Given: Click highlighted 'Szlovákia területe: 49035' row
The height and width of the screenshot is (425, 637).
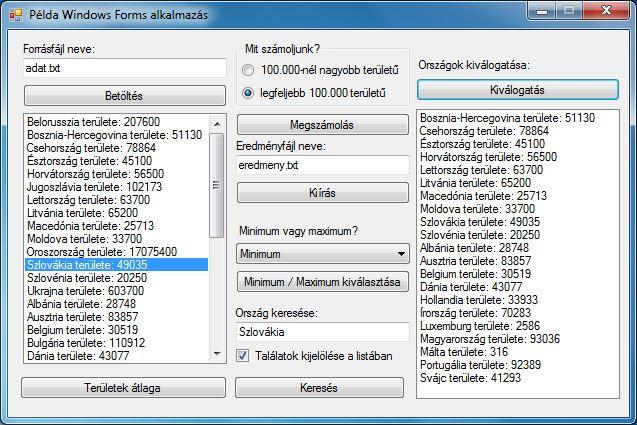Looking at the screenshot, I should (117, 265).
